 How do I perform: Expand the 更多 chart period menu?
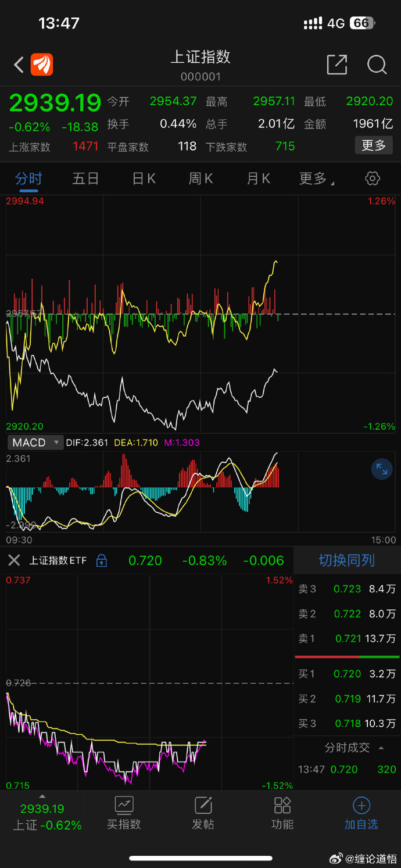tap(316, 178)
